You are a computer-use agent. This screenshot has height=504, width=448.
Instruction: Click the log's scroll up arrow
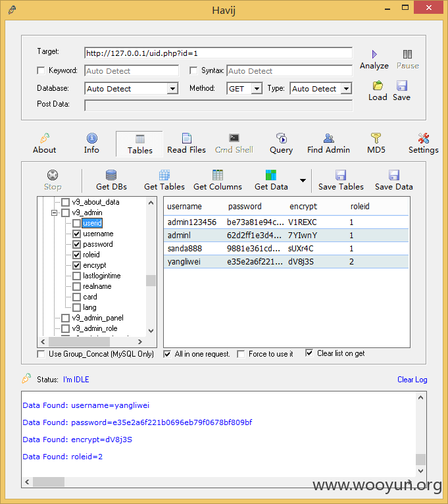coord(420,397)
